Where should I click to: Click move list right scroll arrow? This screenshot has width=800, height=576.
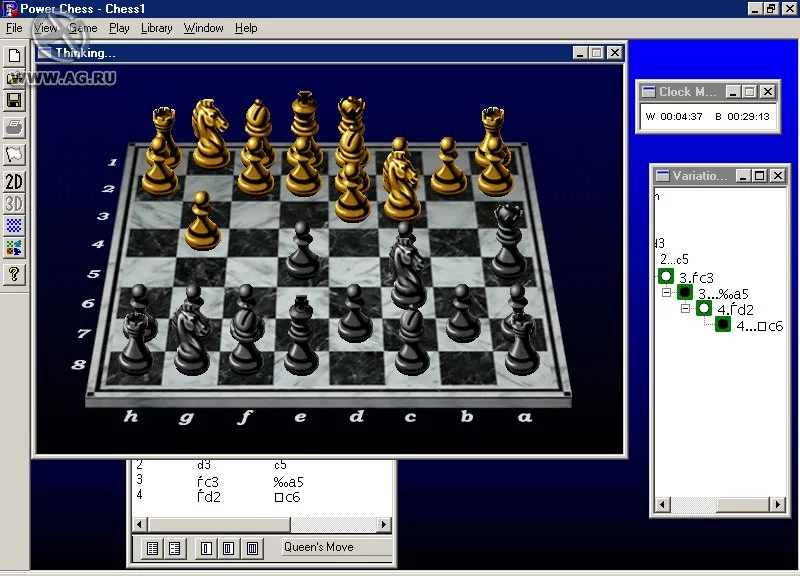point(384,524)
